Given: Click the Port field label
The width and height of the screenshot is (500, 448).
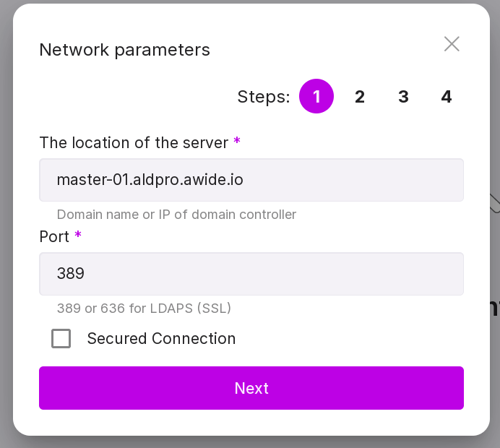Looking at the screenshot, I should (54, 236).
